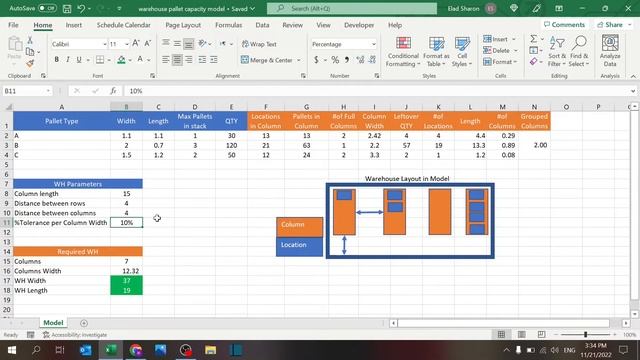This screenshot has width=640, height=360.
Task: Toggle Wrap Text
Action: pos(259,44)
